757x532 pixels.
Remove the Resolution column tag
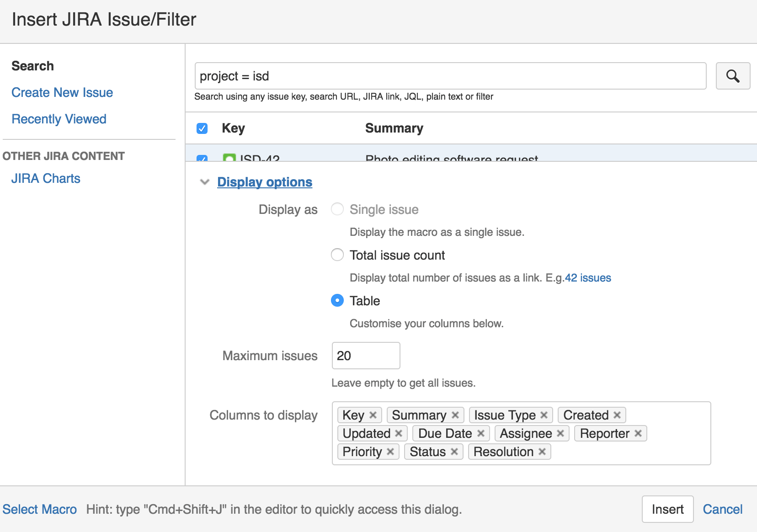pos(542,452)
